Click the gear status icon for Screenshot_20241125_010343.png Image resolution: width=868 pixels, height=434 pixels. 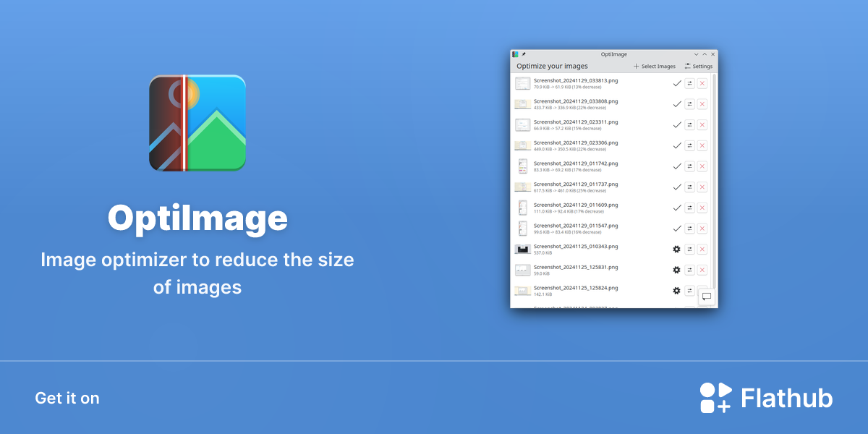pyautogui.click(x=677, y=249)
